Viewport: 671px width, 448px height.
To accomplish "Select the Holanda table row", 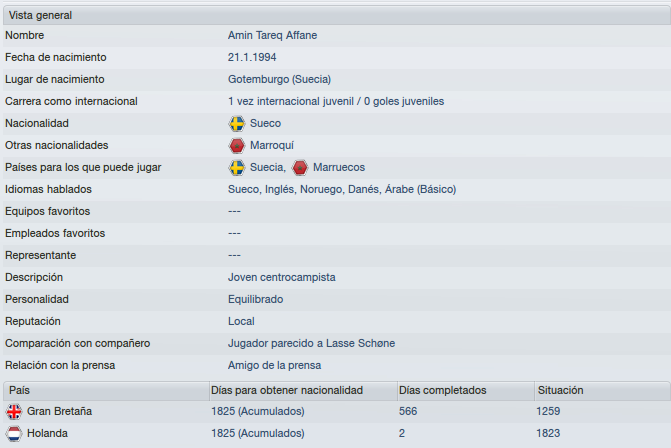I will pos(337,433).
